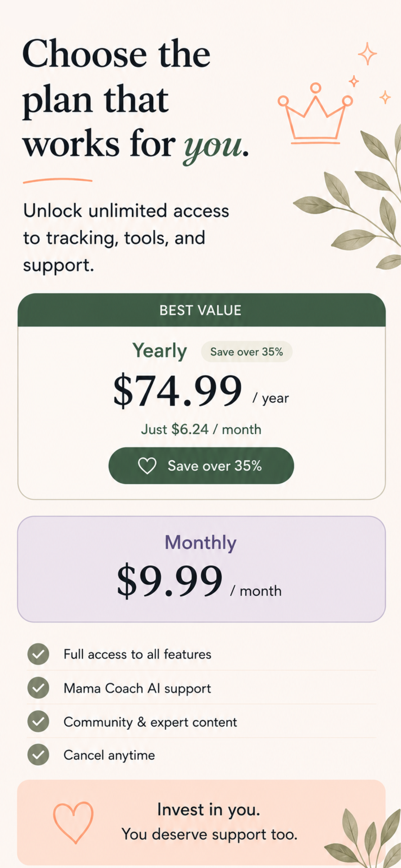Click the Mama Coach AI support label
Image resolution: width=401 pixels, height=868 pixels.
[137, 688]
